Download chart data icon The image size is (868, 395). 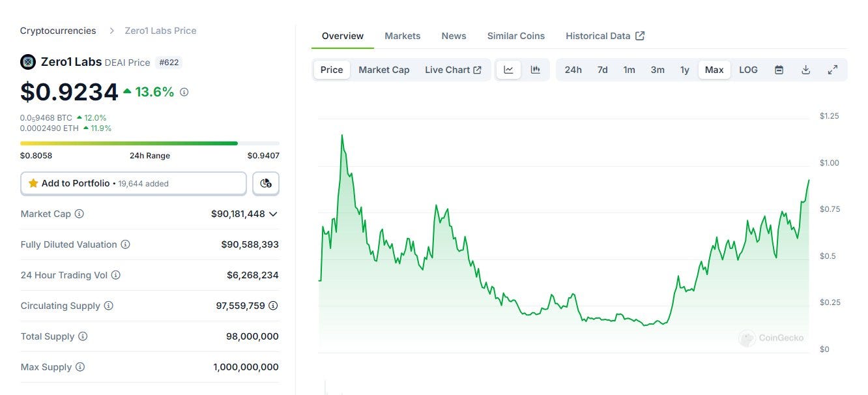click(805, 70)
